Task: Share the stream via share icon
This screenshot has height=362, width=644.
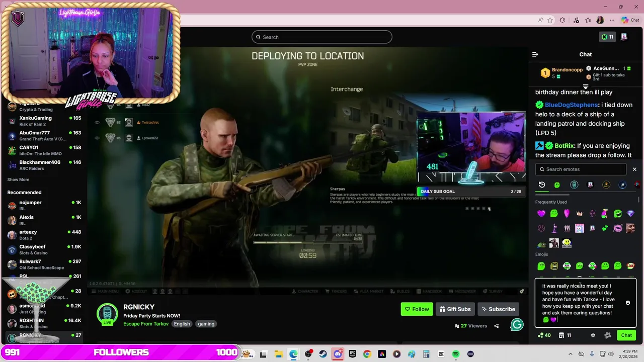Action: pyautogui.click(x=496, y=326)
